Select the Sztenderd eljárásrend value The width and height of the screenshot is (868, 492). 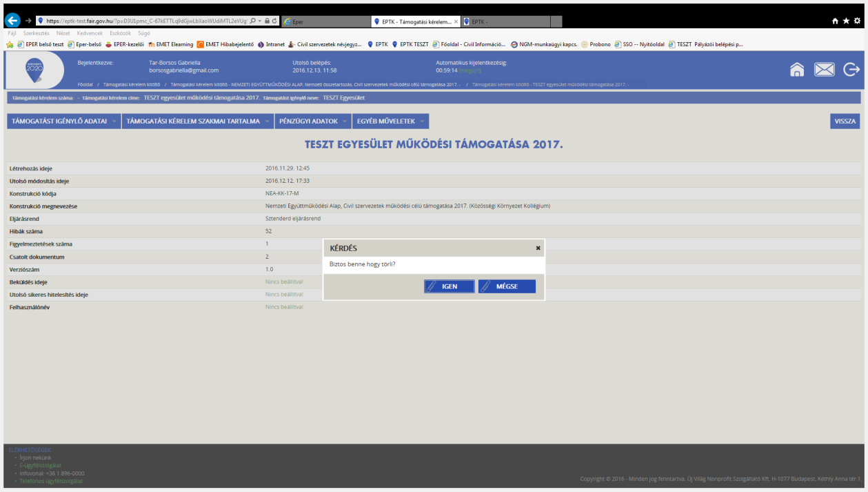click(293, 219)
